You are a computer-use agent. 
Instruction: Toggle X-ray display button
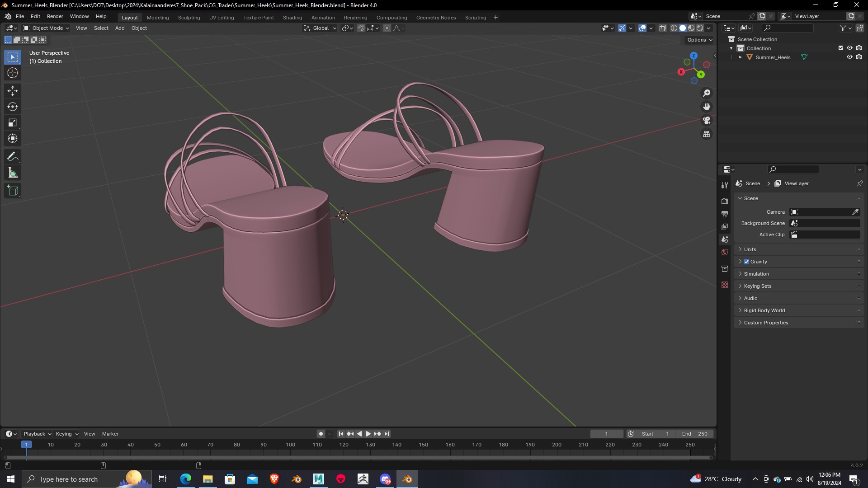tap(662, 28)
